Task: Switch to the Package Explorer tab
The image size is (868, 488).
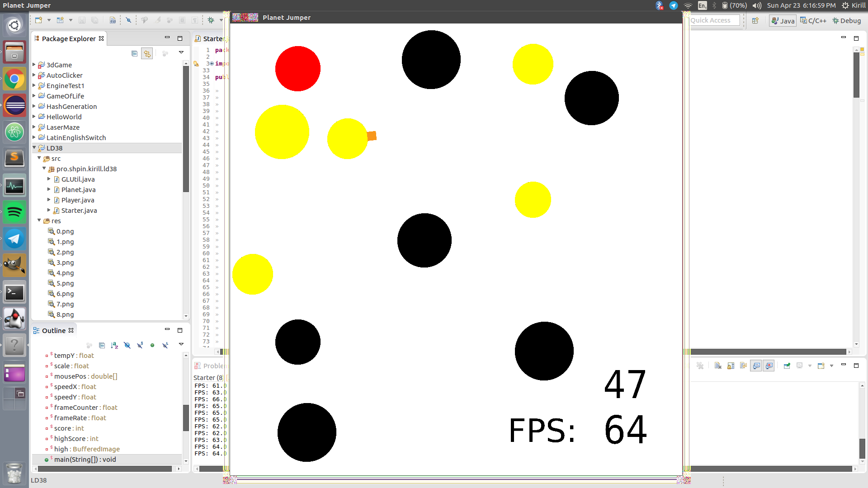Action: [x=69, y=39]
